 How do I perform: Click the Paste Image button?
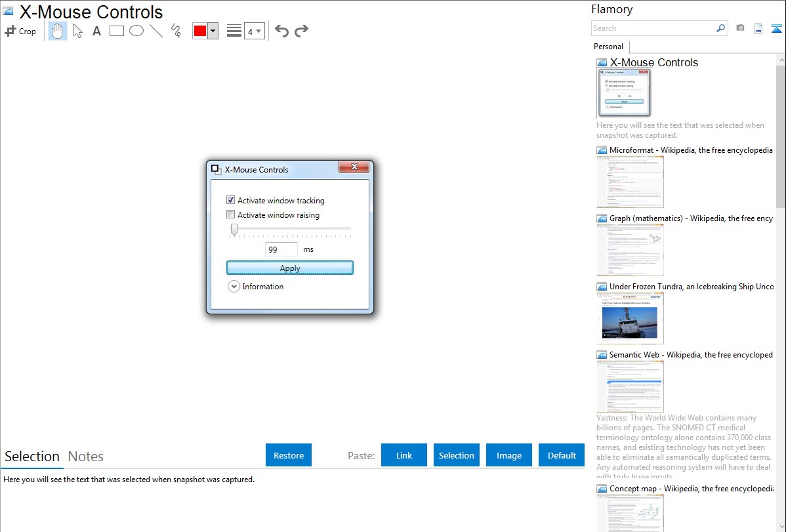(508, 455)
